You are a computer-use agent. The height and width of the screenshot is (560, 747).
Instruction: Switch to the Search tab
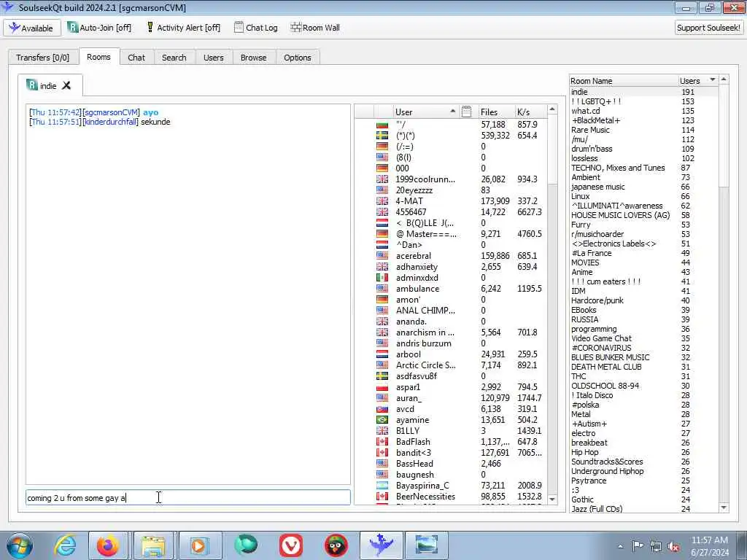(174, 58)
